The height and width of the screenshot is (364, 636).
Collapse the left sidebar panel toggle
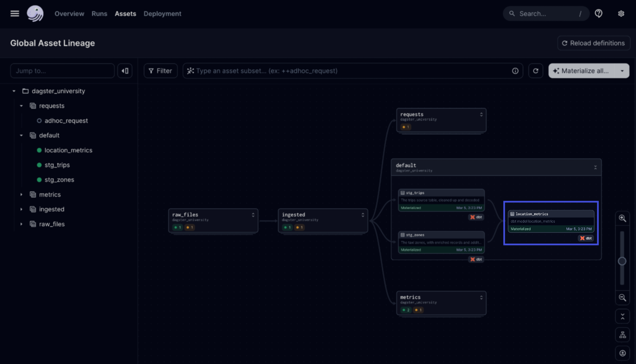125,71
